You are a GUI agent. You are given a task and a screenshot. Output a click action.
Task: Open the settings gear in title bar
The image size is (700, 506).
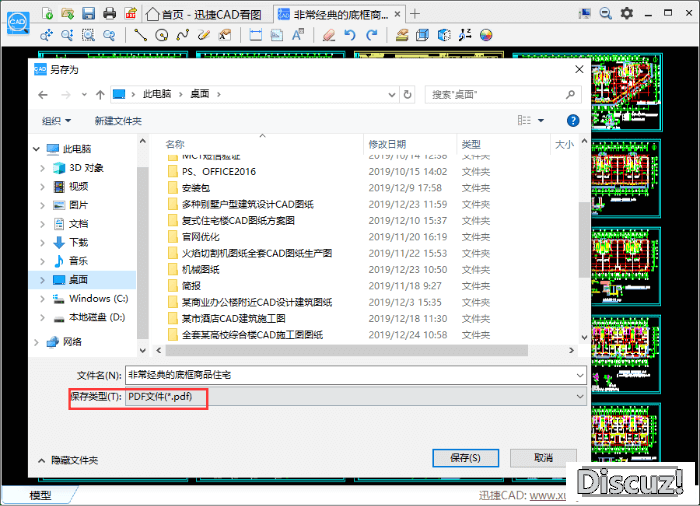627,13
